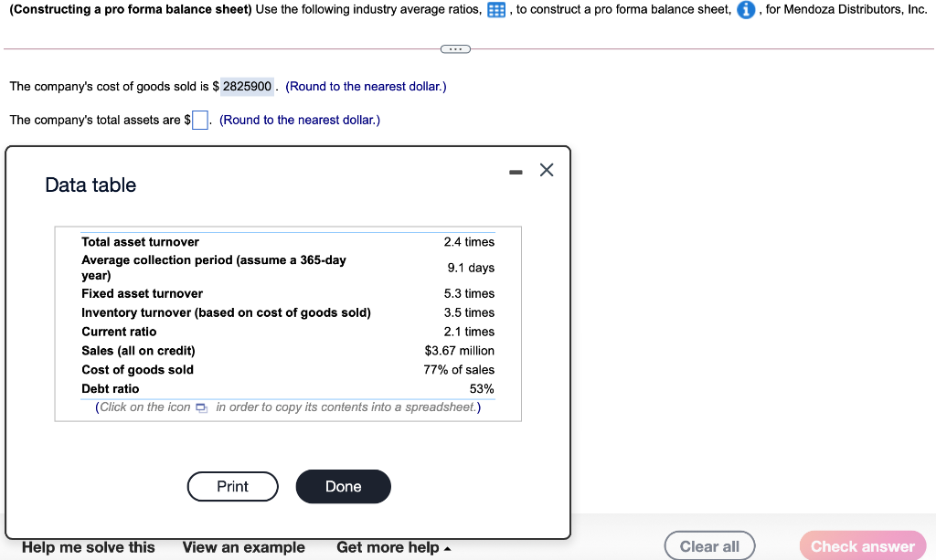
Task: Select Help me solve this
Action: [x=87, y=548]
